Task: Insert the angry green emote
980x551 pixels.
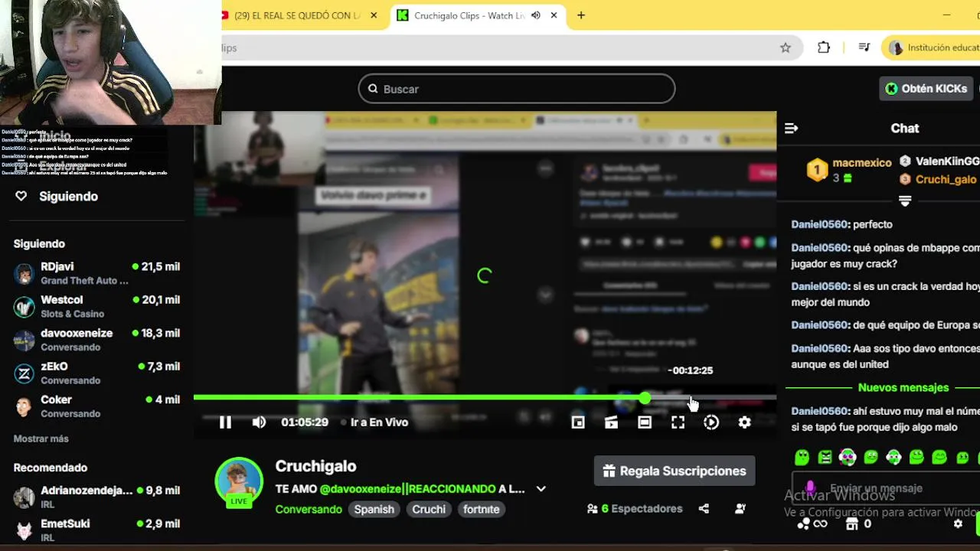Action: [x=825, y=458]
